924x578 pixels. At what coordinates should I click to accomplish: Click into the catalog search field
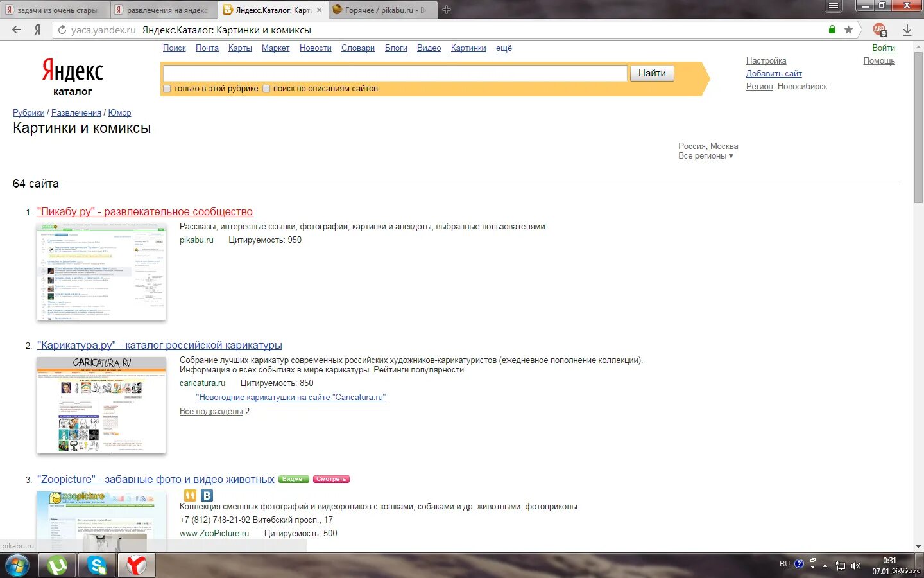pos(395,73)
